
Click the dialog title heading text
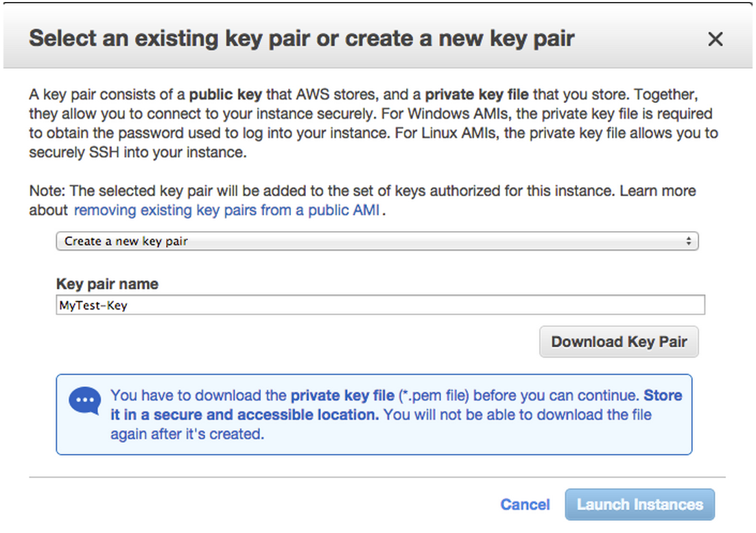(301, 38)
